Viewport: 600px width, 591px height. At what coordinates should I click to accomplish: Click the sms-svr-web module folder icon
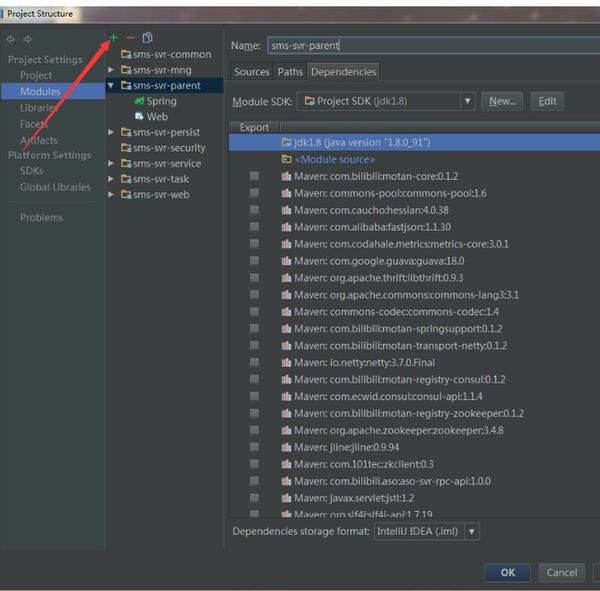[x=126, y=194]
